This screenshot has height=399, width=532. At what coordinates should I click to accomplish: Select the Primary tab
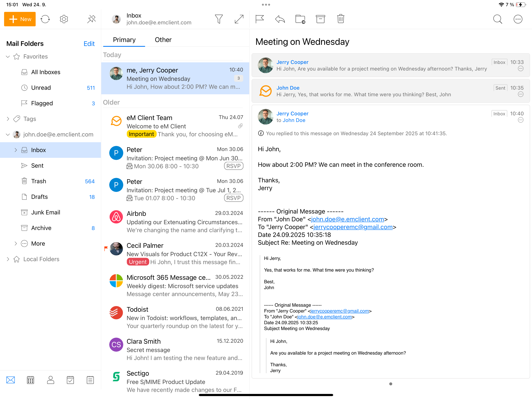click(x=124, y=40)
